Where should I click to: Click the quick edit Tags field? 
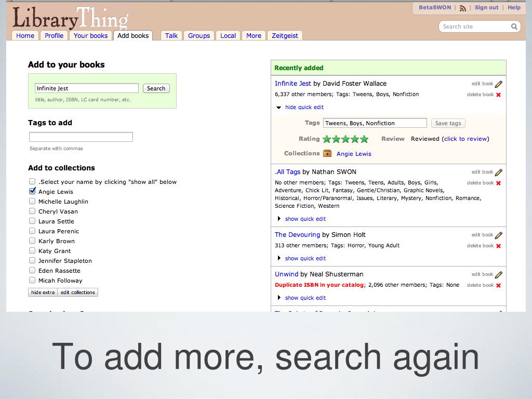click(375, 123)
